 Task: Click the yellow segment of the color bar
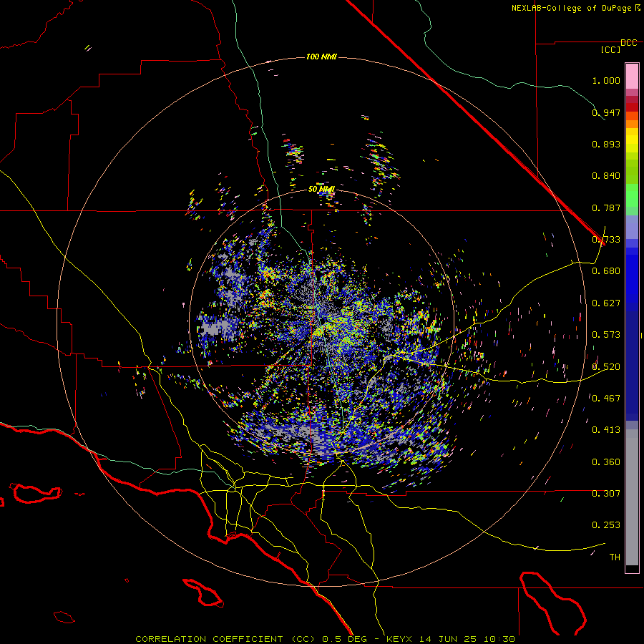tap(632, 141)
